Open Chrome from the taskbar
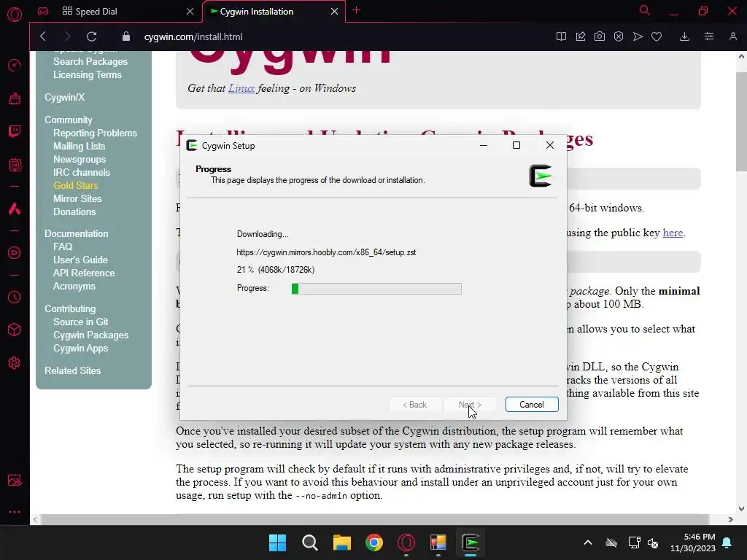 (374, 542)
